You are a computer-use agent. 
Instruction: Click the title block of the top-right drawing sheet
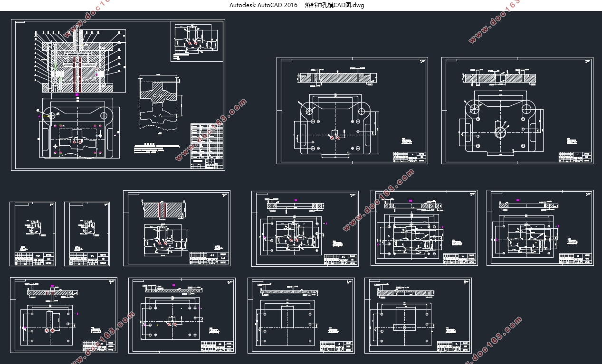pos(575,157)
